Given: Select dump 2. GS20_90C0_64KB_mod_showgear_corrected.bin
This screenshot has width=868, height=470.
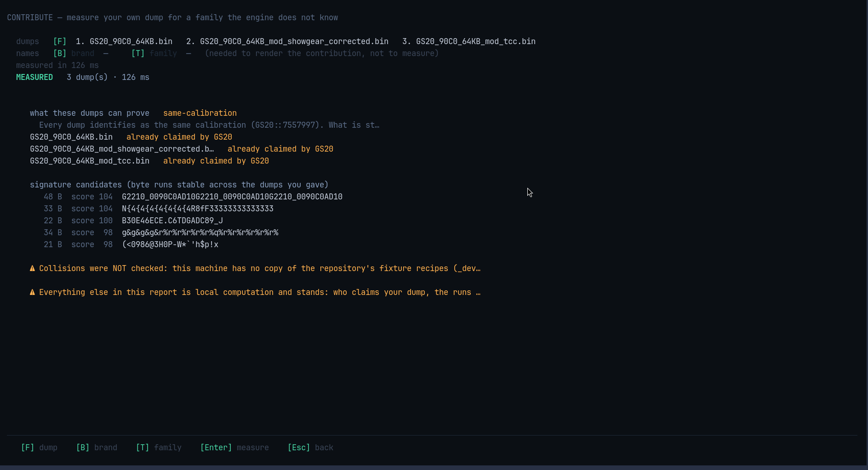Looking at the screenshot, I should (x=287, y=41).
